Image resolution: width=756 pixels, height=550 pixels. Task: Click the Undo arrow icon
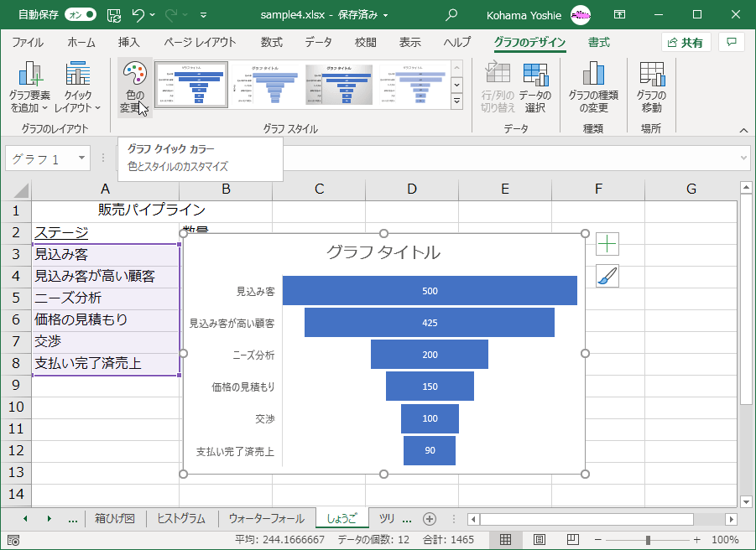(138, 15)
